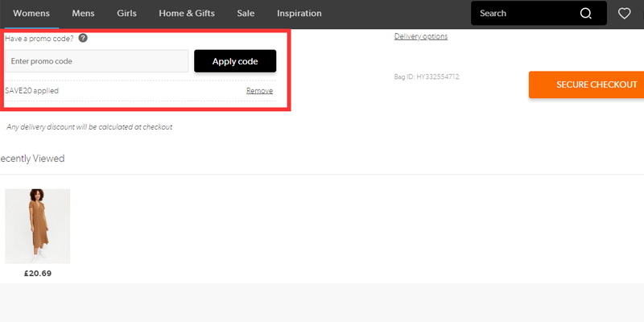Select Girls in the top navigation
Viewport: 644px width, 322px height.
coord(126,14)
